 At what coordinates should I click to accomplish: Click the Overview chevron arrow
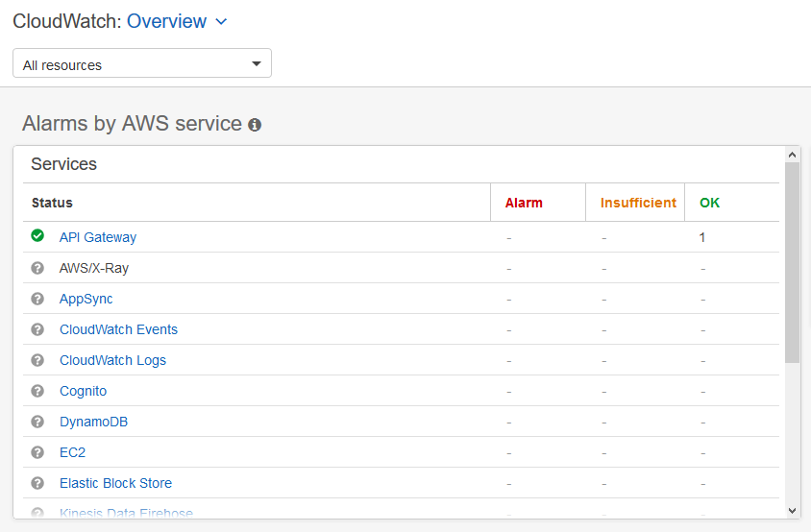point(221,22)
